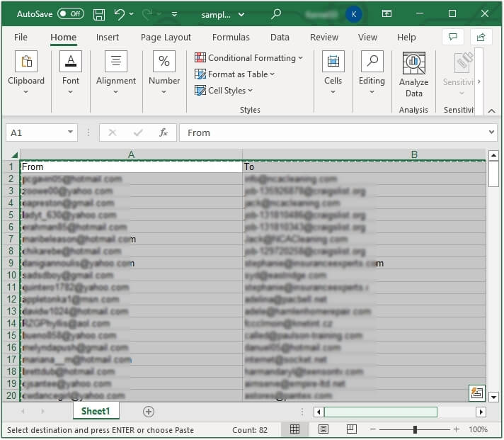This screenshot has height=440, width=504.
Task: Open the Formulas ribbon tab
Action: [231, 38]
